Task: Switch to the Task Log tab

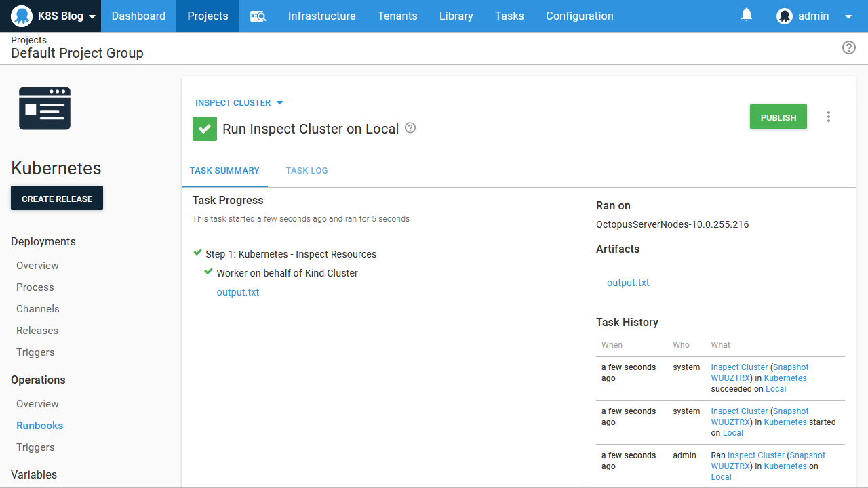Action: coord(307,171)
